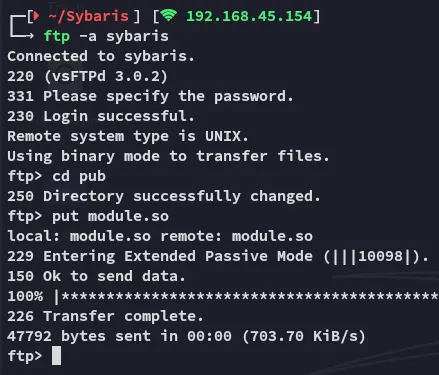Viewport: 439px width, 375px height.
Task: Click the '226 Transfer complete.' line
Action: pyautogui.click(x=105, y=316)
